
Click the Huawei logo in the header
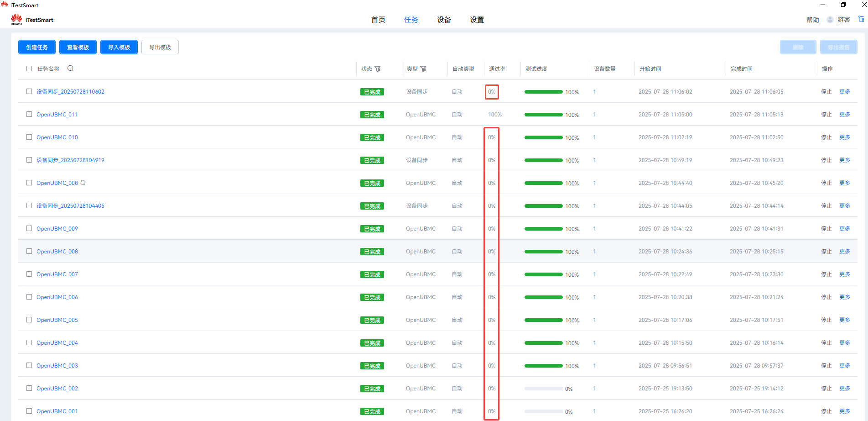pyautogui.click(x=16, y=19)
